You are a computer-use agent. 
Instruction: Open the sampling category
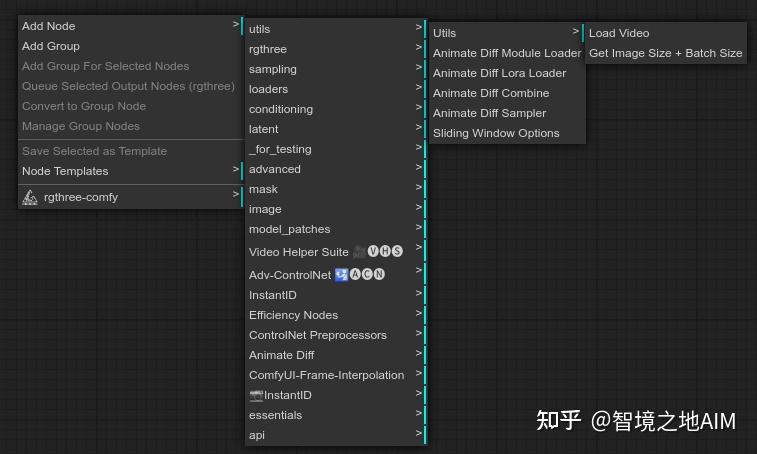(336, 69)
